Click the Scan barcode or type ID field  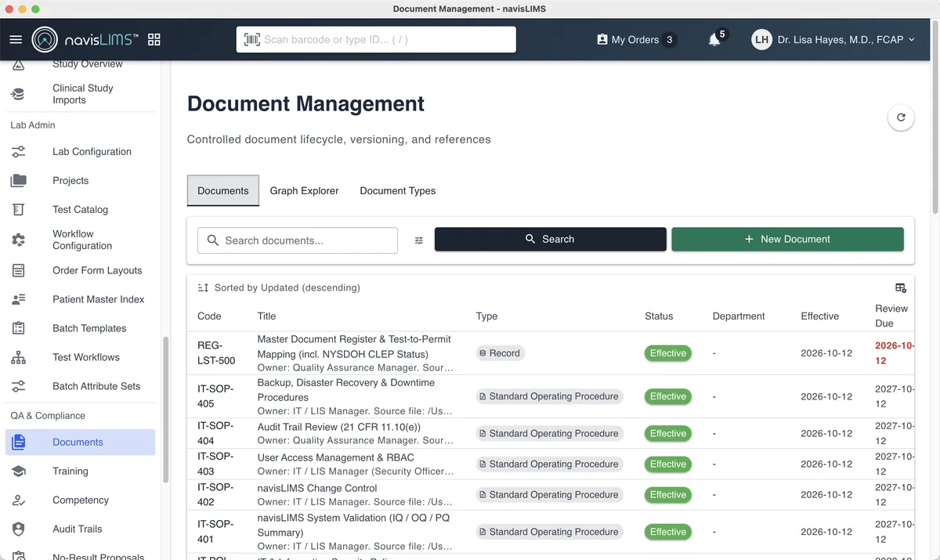coord(376,39)
